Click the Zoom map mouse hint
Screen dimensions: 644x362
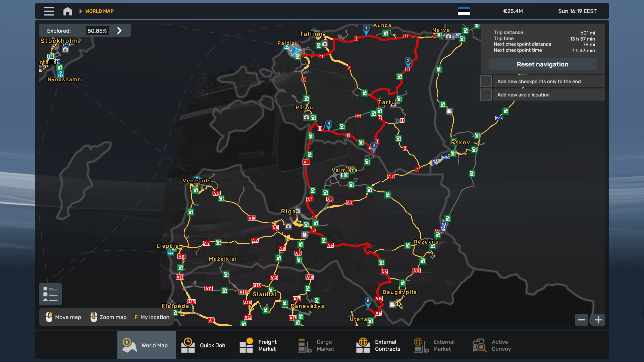[109, 317]
